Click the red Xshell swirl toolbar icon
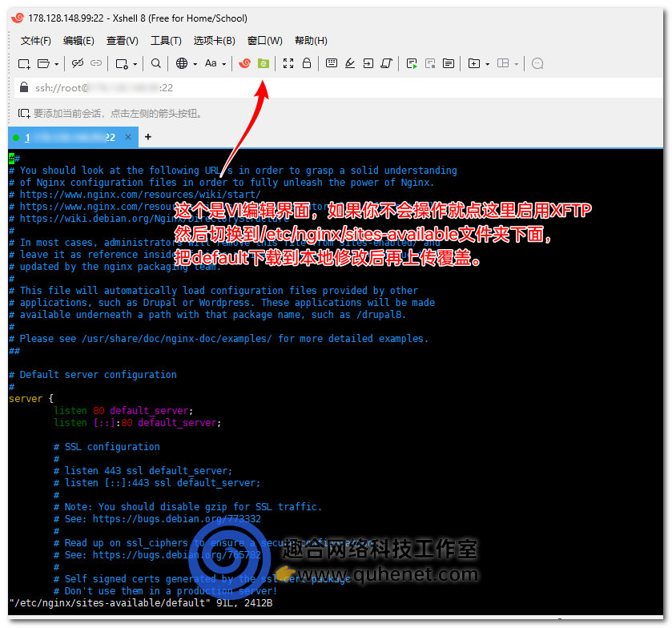The height and width of the screenshot is (628, 672). [245, 63]
